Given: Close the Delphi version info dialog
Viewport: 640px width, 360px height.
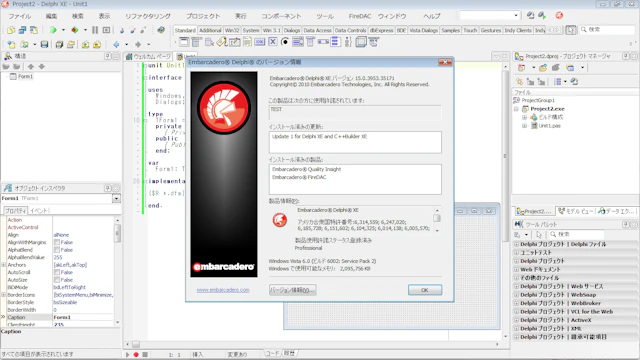Looking at the screenshot, I should click(x=445, y=62).
